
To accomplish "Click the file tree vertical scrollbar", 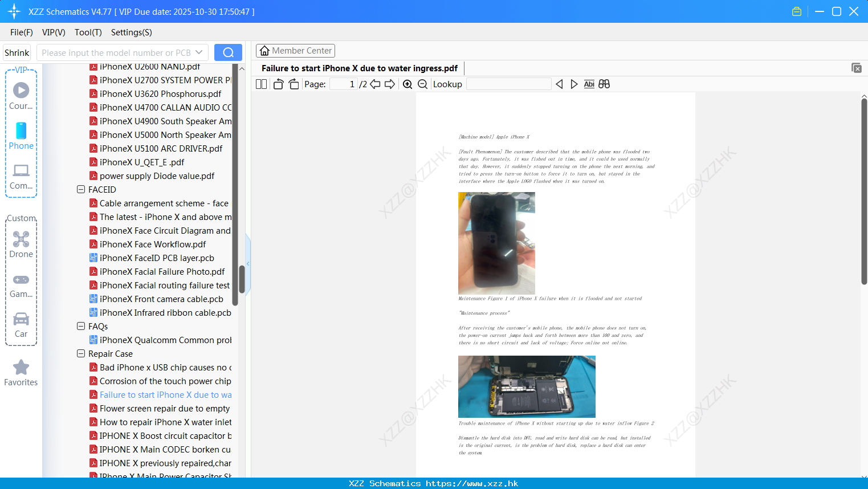I will coord(242,279).
